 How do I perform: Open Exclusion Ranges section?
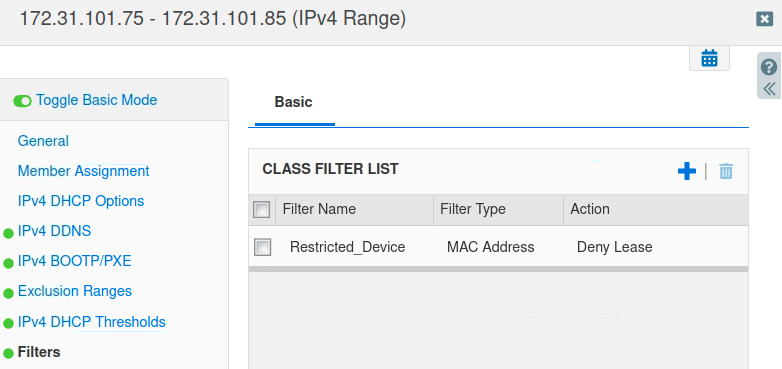pyautogui.click(x=75, y=291)
